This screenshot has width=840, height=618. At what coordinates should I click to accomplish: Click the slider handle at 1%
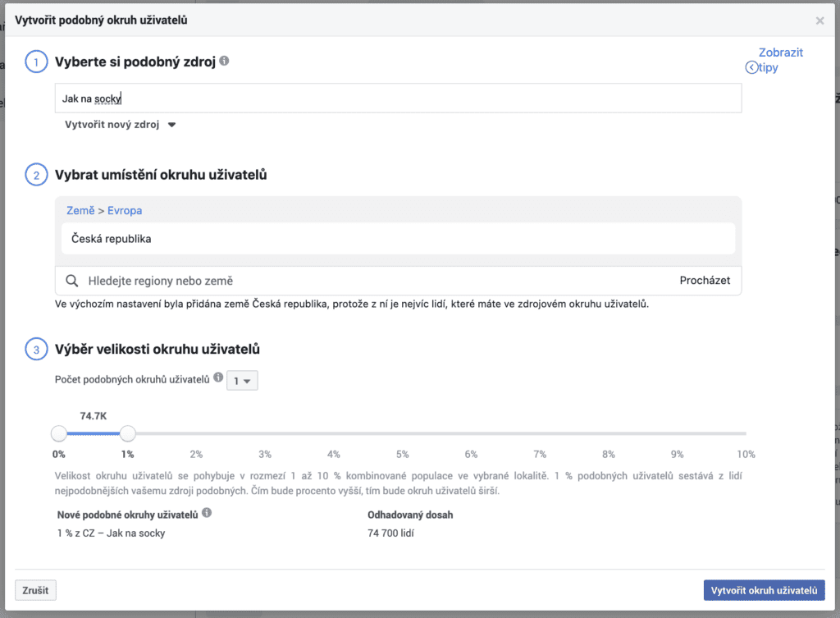point(127,433)
